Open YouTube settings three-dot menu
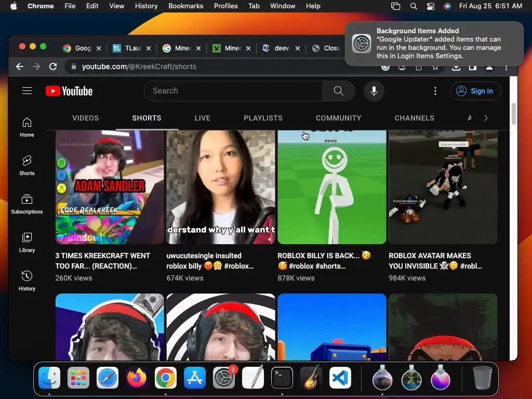The width and height of the screenshot is (532, 399). coord(435,91)
